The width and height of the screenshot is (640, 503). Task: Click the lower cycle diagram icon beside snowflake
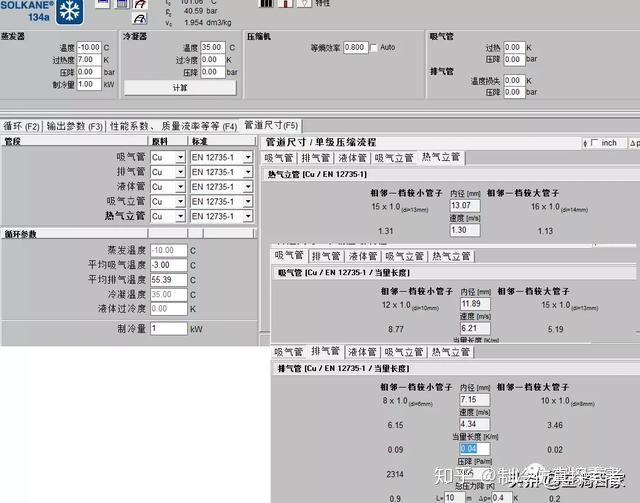140,18
